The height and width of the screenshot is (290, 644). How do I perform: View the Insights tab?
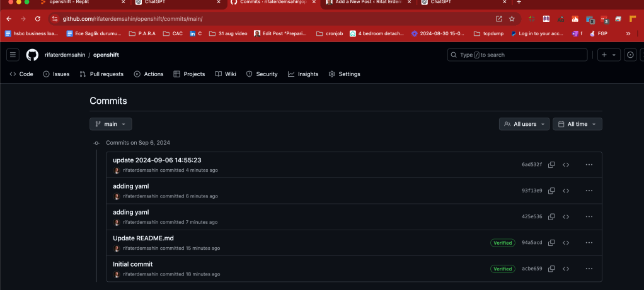(x=303, y=74)
